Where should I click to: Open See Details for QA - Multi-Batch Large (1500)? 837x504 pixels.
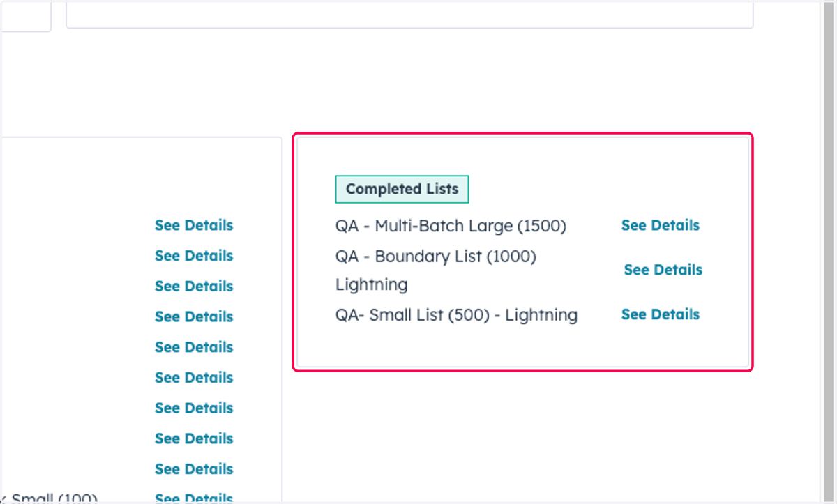660,225
